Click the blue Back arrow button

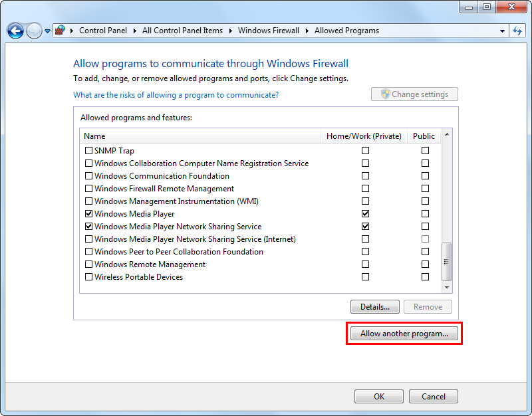[15, 31]
